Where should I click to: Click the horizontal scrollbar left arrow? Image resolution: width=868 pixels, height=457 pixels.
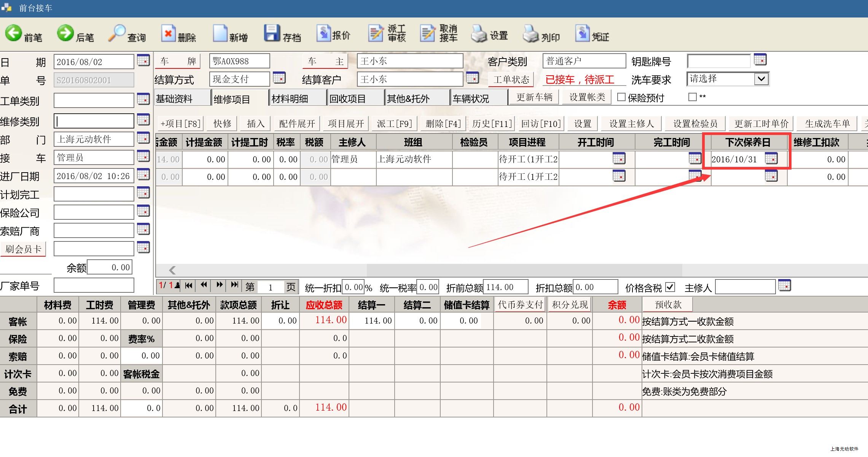[172, 270]
